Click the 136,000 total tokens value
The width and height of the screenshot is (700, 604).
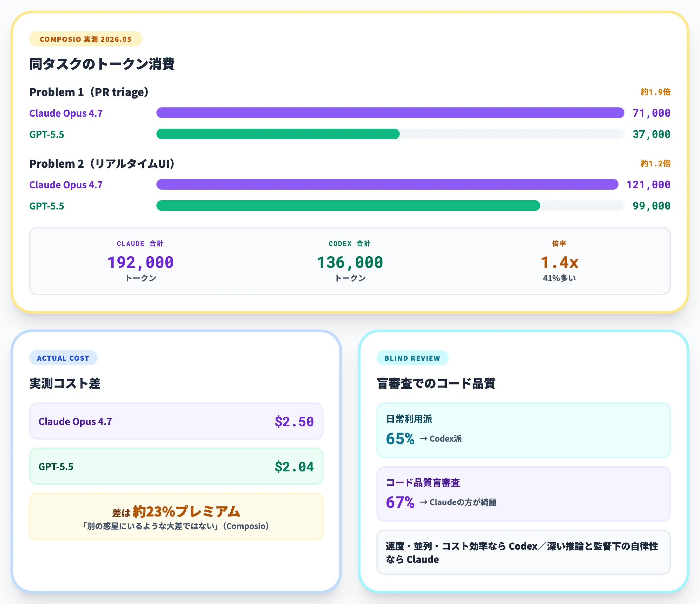[350, 262]
